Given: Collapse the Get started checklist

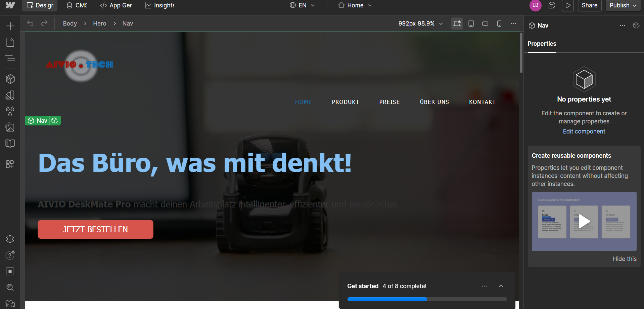Looking at the screenshot, I should 501,286.
